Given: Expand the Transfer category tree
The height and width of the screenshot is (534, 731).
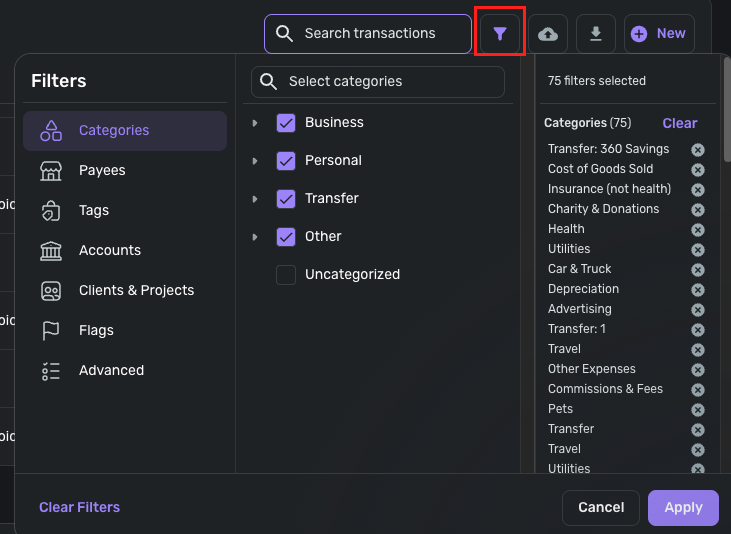Looking at the screenshot, I should [x=255, y=199].
